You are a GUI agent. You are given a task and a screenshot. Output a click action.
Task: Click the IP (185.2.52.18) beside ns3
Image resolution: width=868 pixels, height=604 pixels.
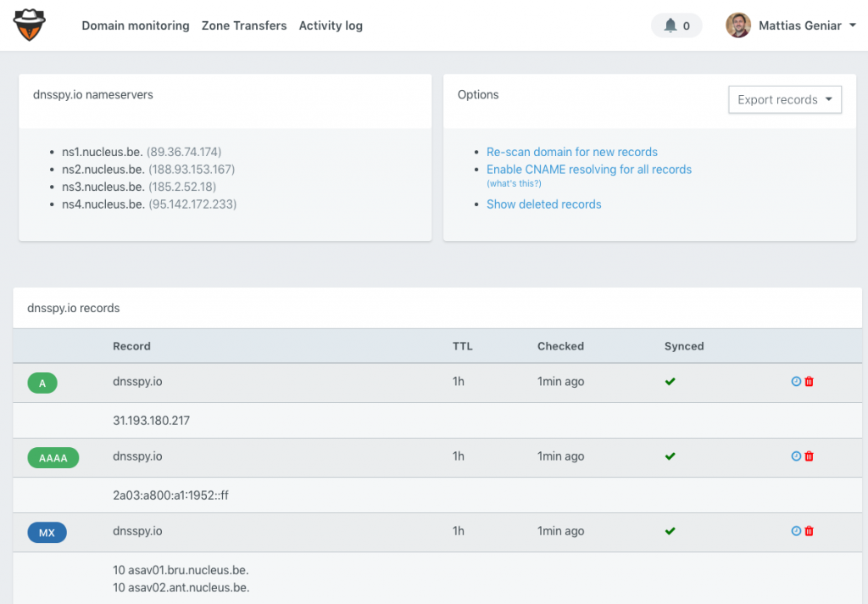click(x=182, y=187)
